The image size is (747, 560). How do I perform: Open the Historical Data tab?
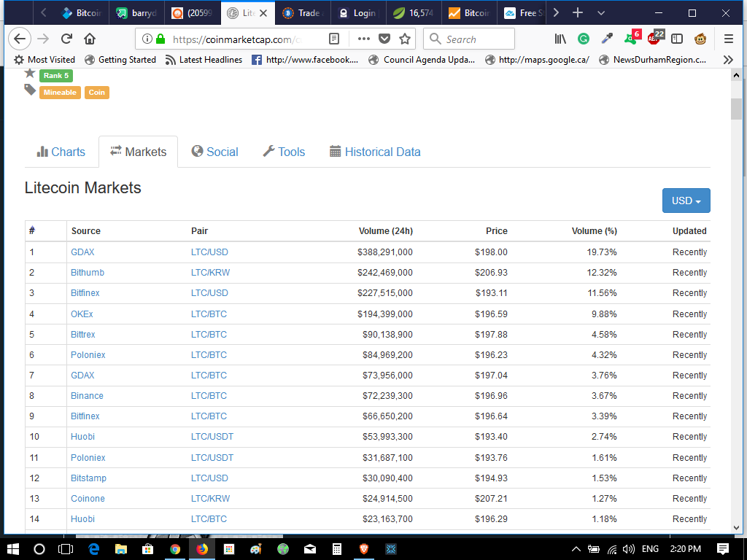point(375,152)
